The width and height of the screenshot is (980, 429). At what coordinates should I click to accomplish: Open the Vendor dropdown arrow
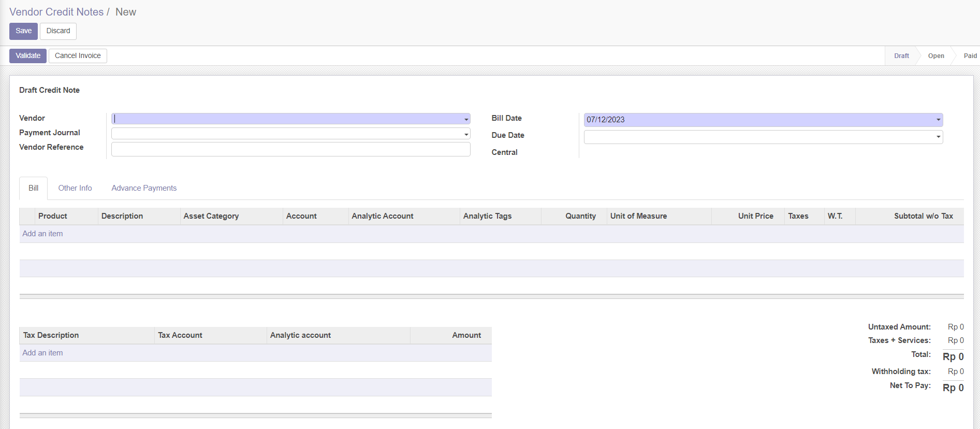click(466, 120)
